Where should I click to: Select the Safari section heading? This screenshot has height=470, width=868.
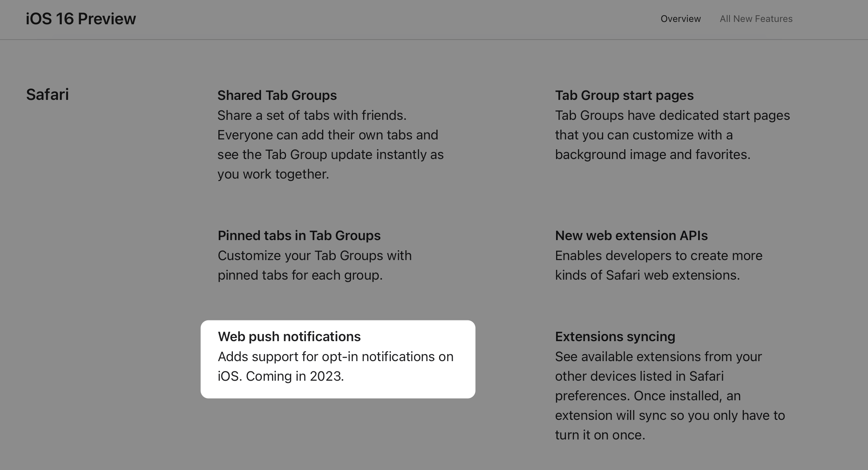tap(47, 94)
